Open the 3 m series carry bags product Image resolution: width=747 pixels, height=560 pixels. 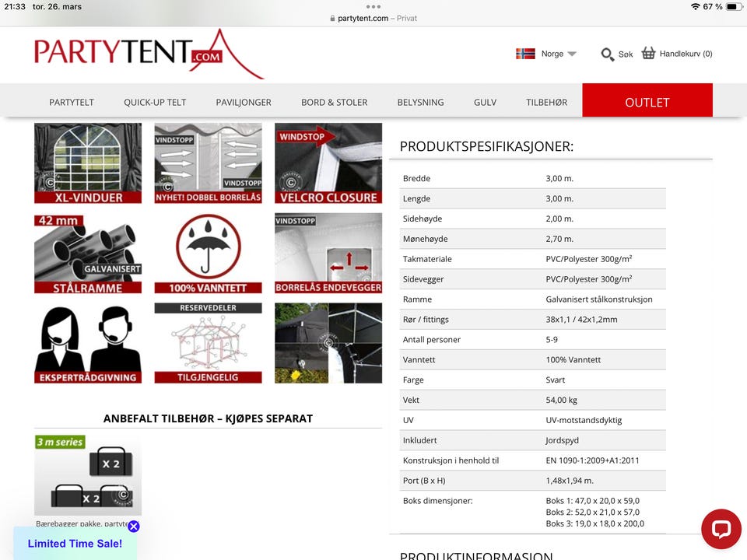88,475
